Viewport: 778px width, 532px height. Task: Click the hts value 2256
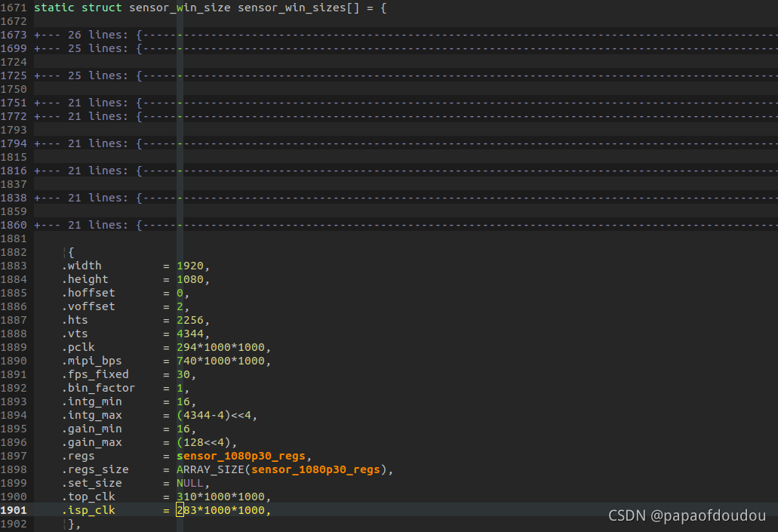click(190, 320)
